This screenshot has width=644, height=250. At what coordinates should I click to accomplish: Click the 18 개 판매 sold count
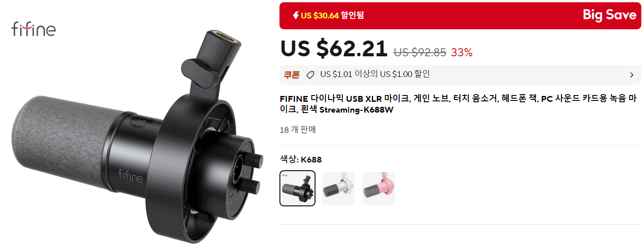298,130
